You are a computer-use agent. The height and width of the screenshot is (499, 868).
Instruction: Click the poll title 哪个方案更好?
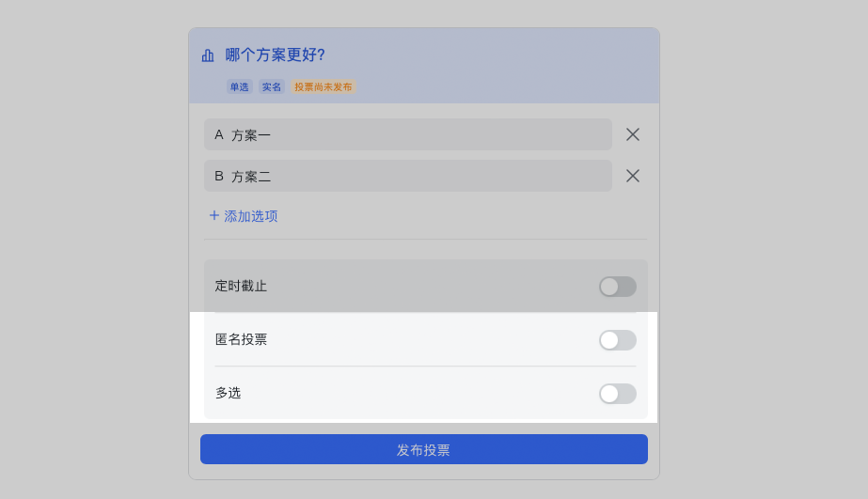[x=276, y=55]
